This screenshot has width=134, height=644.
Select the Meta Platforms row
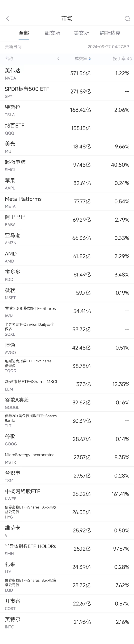67,201
